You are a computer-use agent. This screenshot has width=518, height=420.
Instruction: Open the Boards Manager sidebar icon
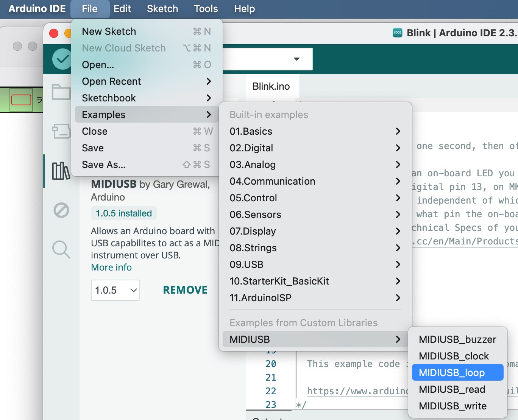coord(61,131)
